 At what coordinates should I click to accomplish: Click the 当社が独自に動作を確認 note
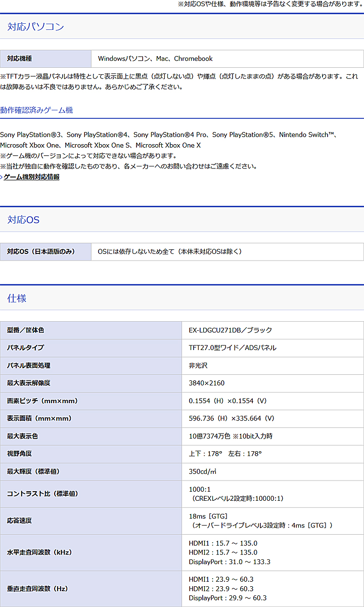[x=128, y=166]
